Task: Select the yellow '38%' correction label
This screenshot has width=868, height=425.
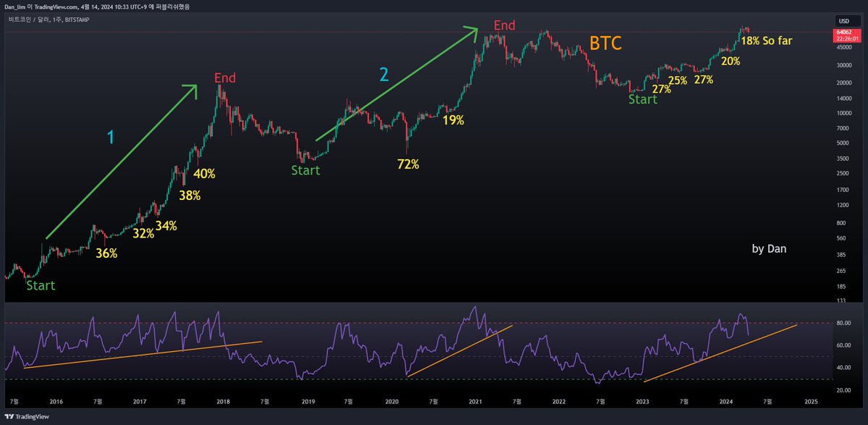Action: [x=190, y=195]
